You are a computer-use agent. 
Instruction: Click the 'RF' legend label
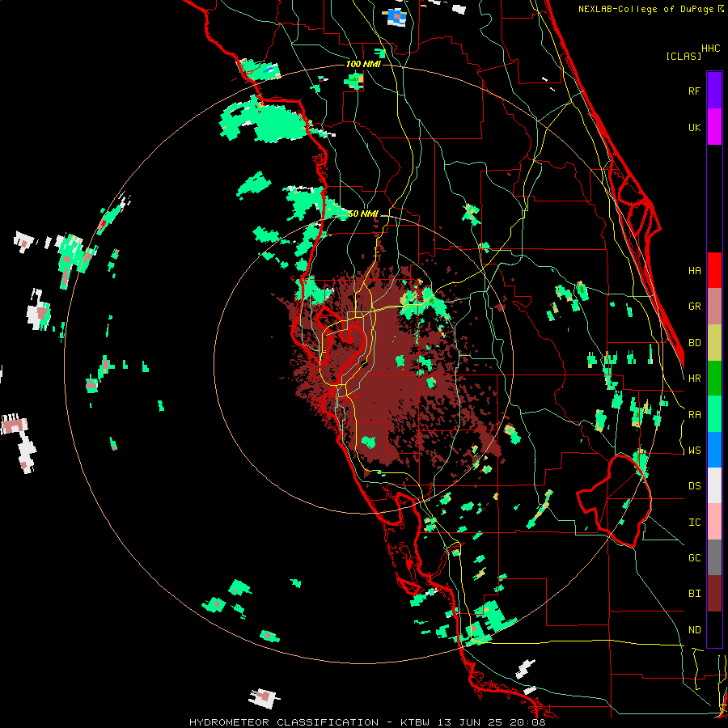click(694, 91)
